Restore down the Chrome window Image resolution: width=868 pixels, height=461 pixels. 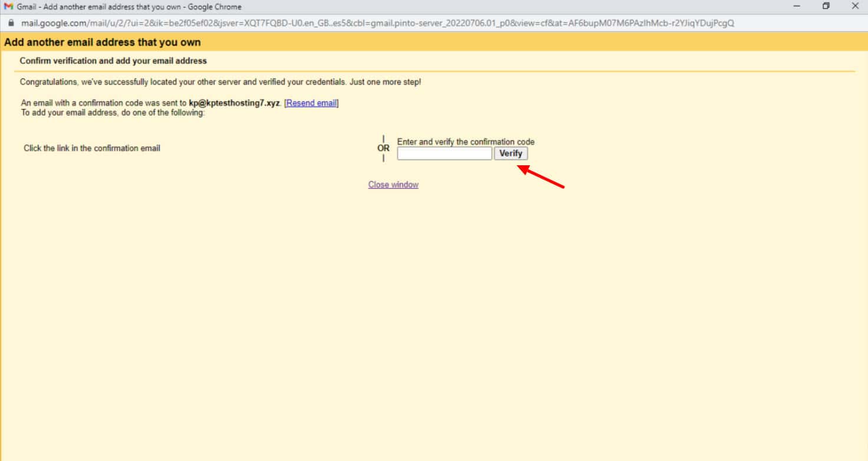click(826, 6)
